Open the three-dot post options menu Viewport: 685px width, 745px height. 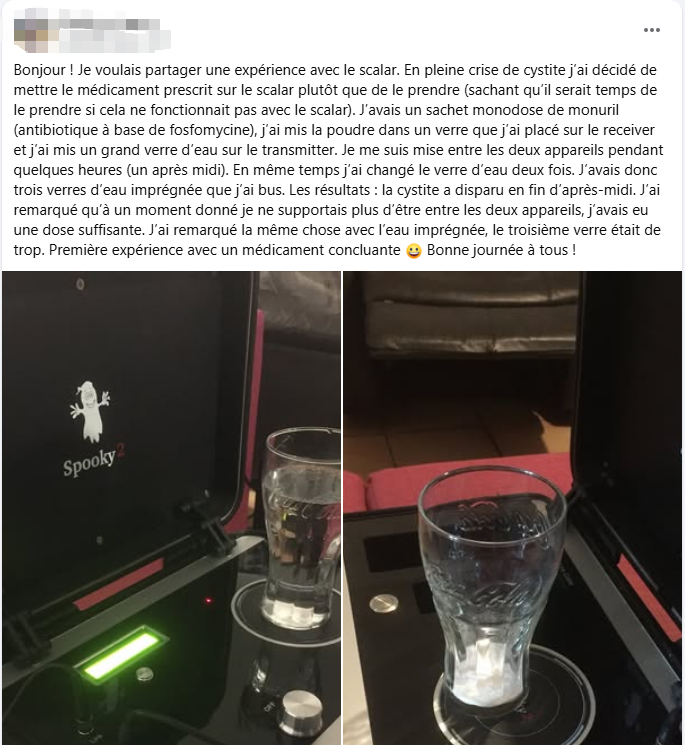click(652, 30)
